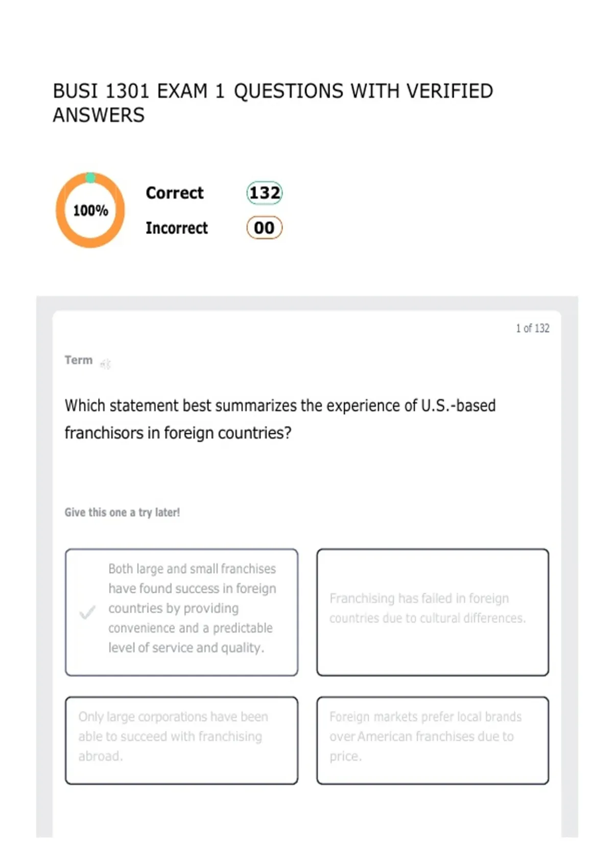Click 'Give this one a try later!' text

tap(122, 512)
